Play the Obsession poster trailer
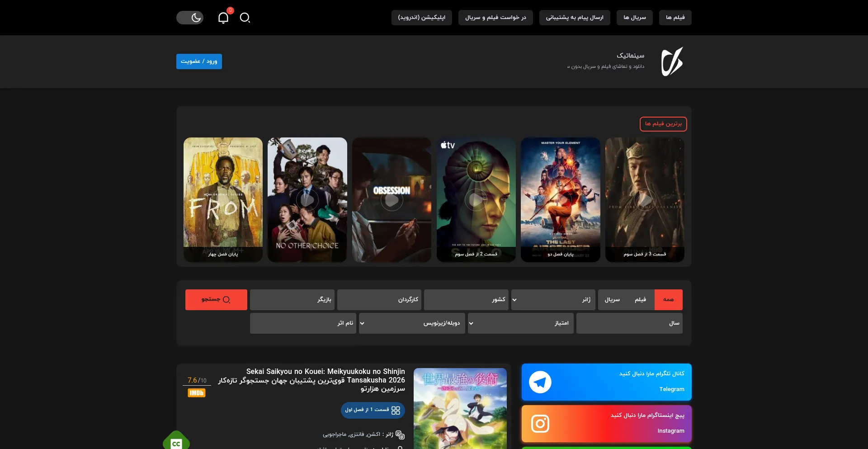 (x=392, y=199)
